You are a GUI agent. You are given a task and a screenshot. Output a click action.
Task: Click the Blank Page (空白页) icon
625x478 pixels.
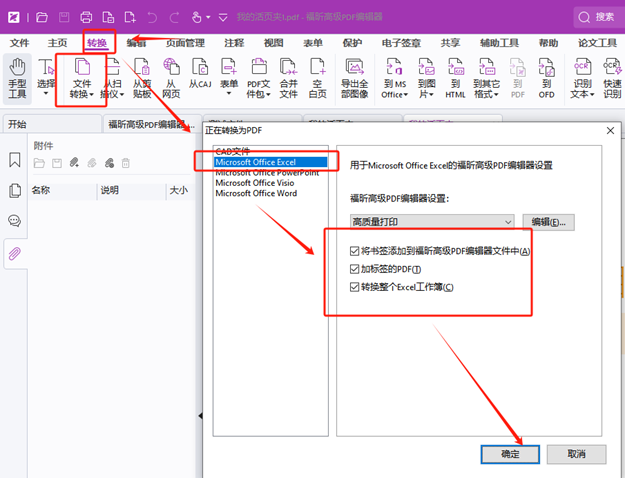[318, 78]
